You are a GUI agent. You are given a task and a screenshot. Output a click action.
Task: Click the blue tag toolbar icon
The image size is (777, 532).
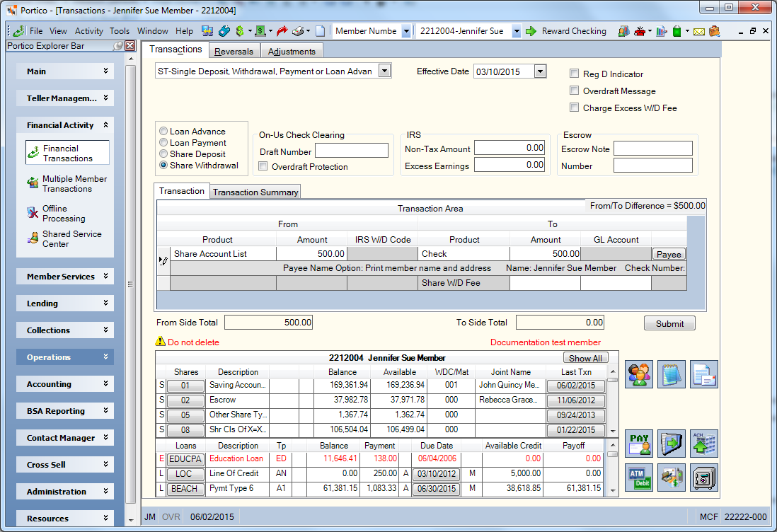coord(224,31)
